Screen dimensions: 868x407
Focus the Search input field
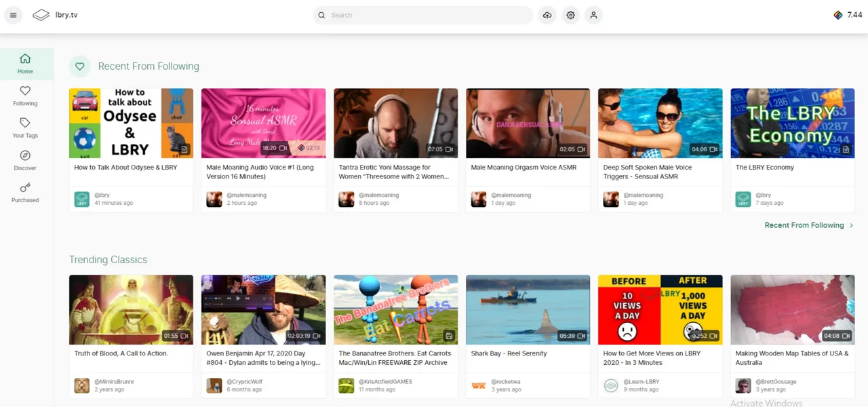click(423, 15)
